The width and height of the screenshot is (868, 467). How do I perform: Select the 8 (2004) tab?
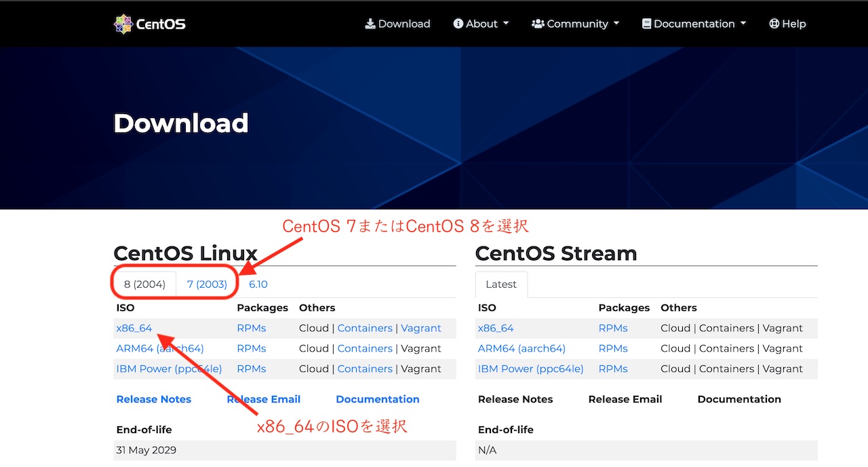pos(145,284)
